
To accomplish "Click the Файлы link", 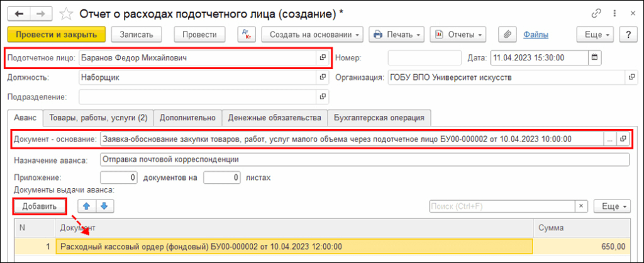I will [536, 35].
